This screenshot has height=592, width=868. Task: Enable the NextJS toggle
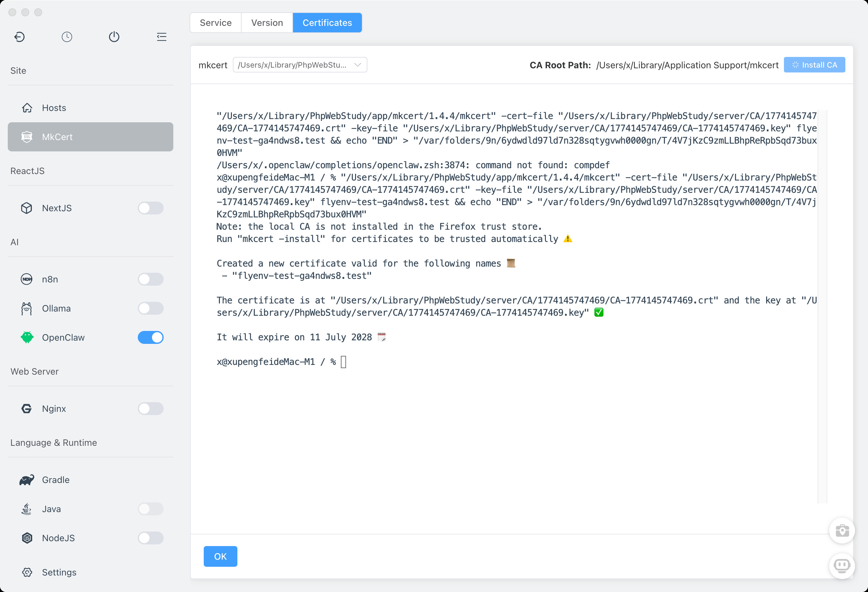point(150,208)
